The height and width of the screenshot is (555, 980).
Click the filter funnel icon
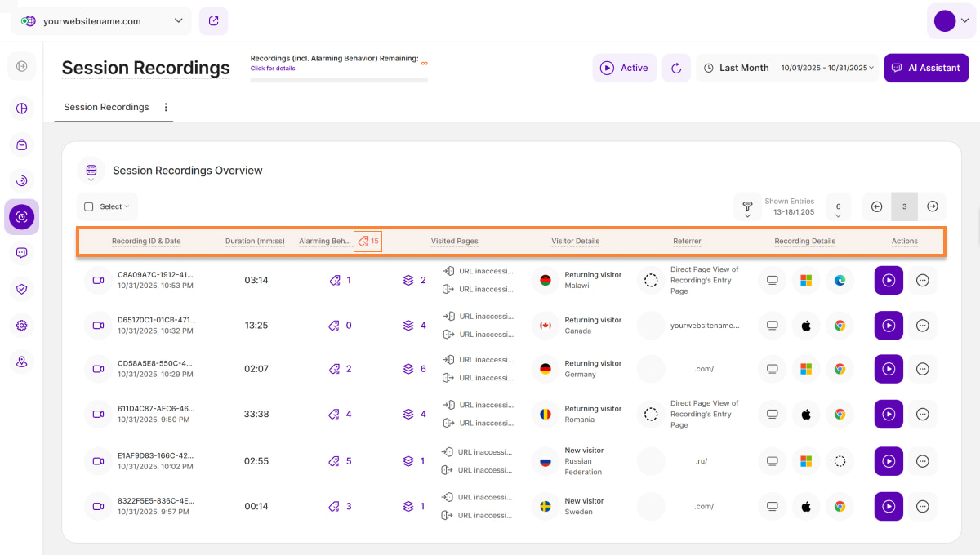coord(746,207)
